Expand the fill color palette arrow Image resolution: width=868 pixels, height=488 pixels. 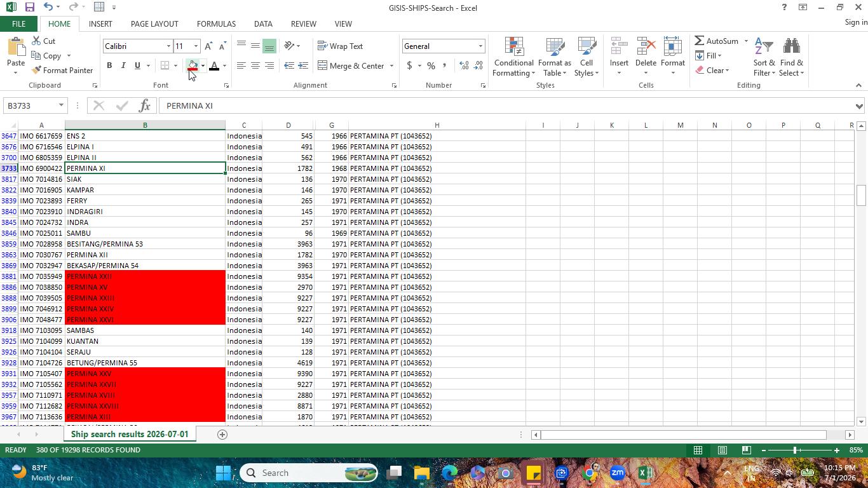tap(203, 65)
